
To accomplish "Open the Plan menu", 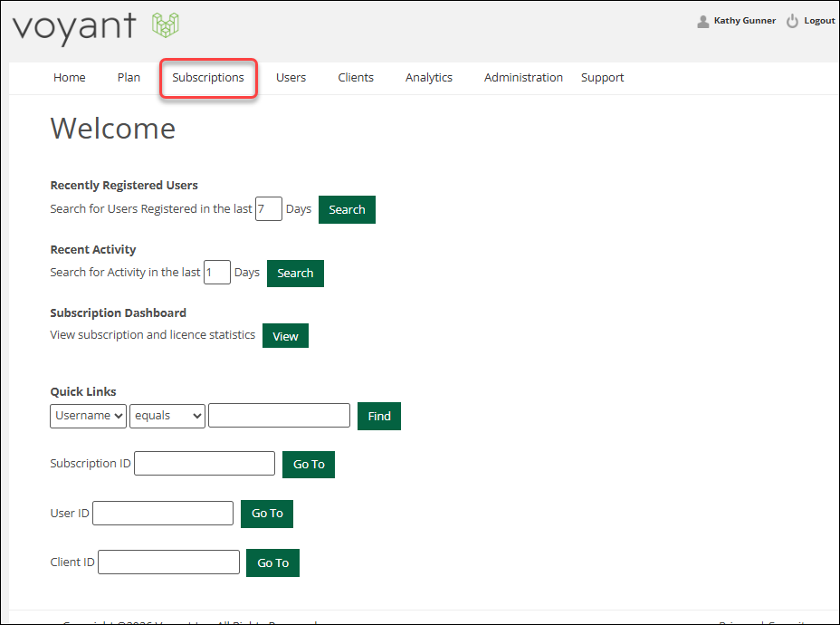I will [x=129, y=78].
